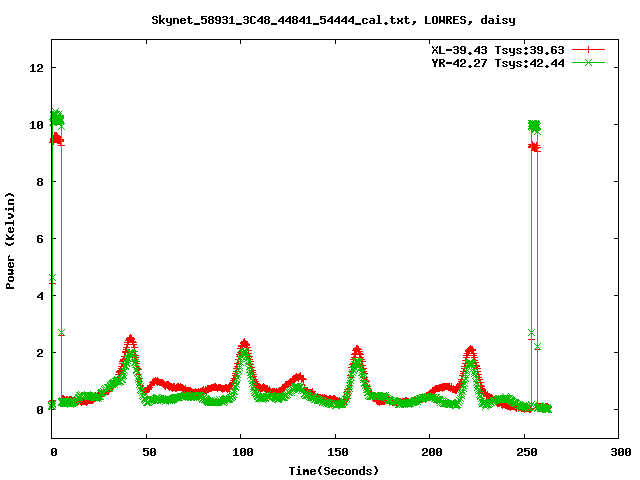Click the plot title 'Skynet_58931_3C48_44841_54444_cal.txt, LOWRES, daisy'
Screen dimensions: 640x480
[333, 20]
